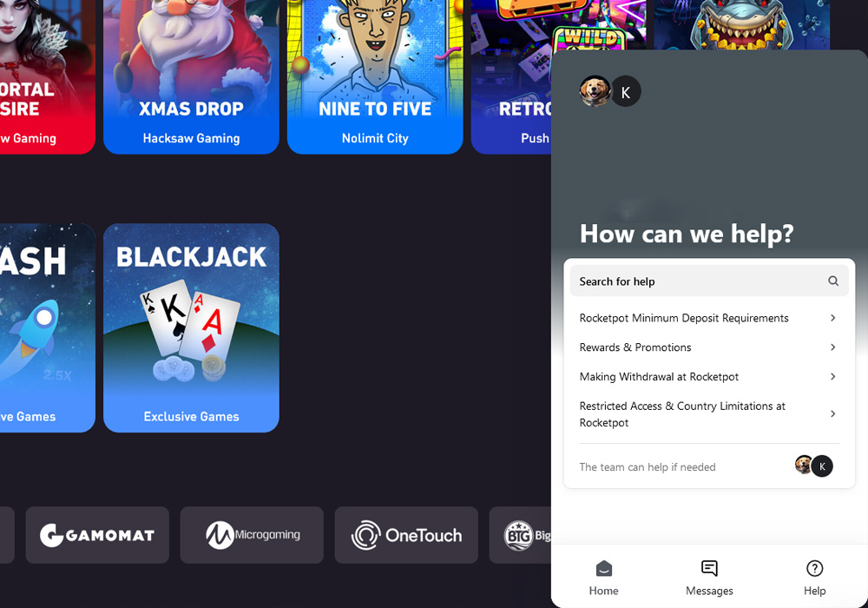Viewport: 868px width, 608px height.
Task: Expand the Rewards & Promotions chevron
Action: coord(833,347)
